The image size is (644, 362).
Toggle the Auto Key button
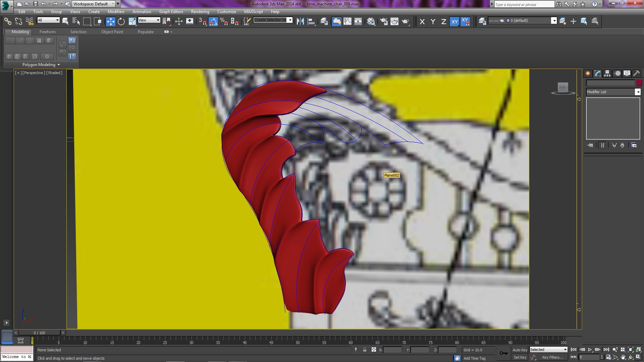point(520,350)
